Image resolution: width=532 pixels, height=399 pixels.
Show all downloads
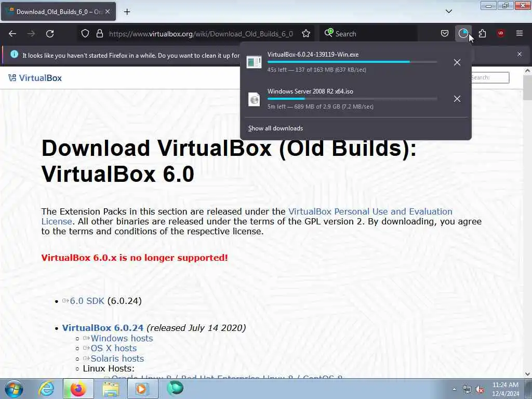point(275,128)
